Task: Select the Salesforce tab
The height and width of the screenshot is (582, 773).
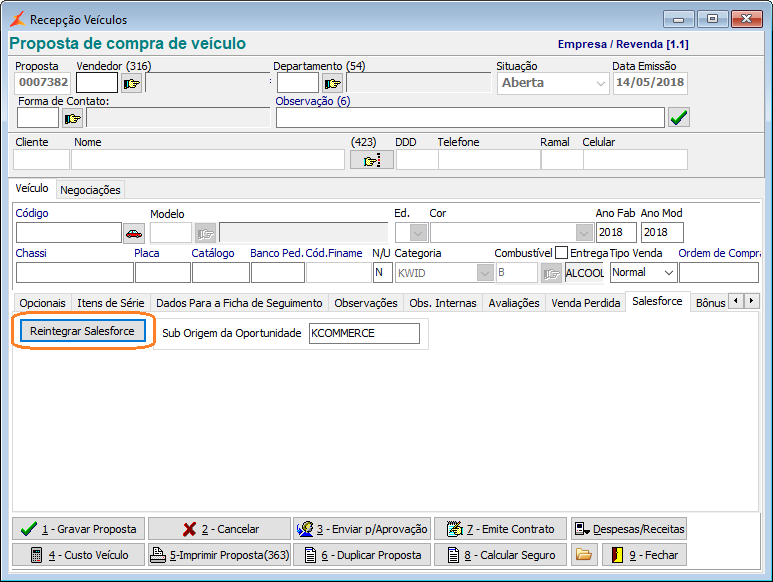Action: point(657,301)
